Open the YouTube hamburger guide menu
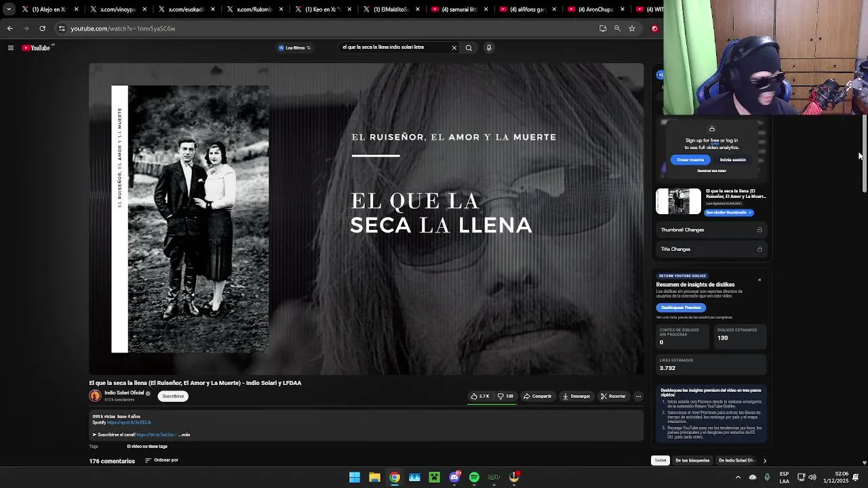This screenshot has height=488, width=868. tap(10, 47)
